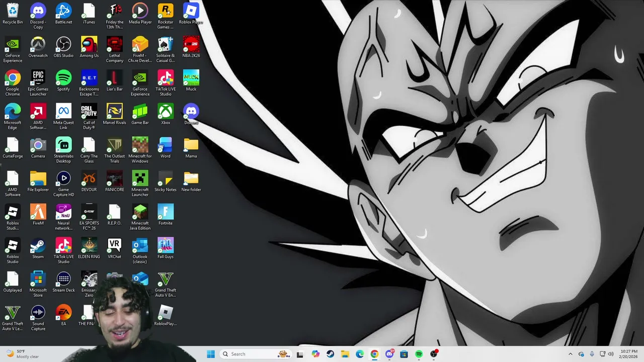Screen dimensions: 644x362
Task: Click the Streamlabs Desktop icon
Action: point(63,151)
